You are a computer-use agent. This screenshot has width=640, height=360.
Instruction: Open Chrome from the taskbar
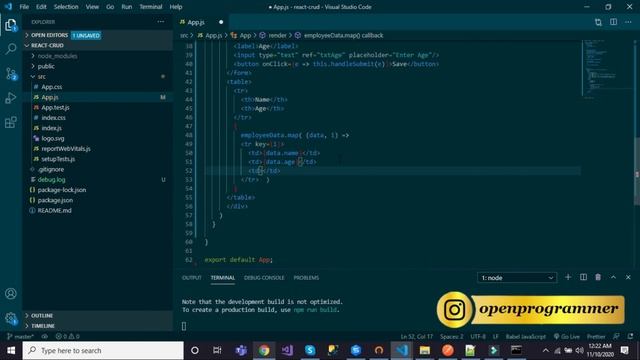click(264, 350)
